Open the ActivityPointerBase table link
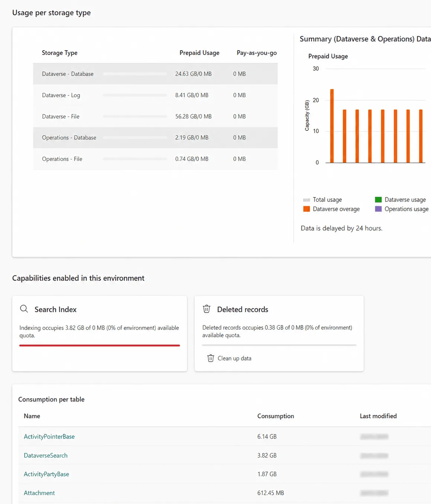The image size is (431, 504). (49, 437)
